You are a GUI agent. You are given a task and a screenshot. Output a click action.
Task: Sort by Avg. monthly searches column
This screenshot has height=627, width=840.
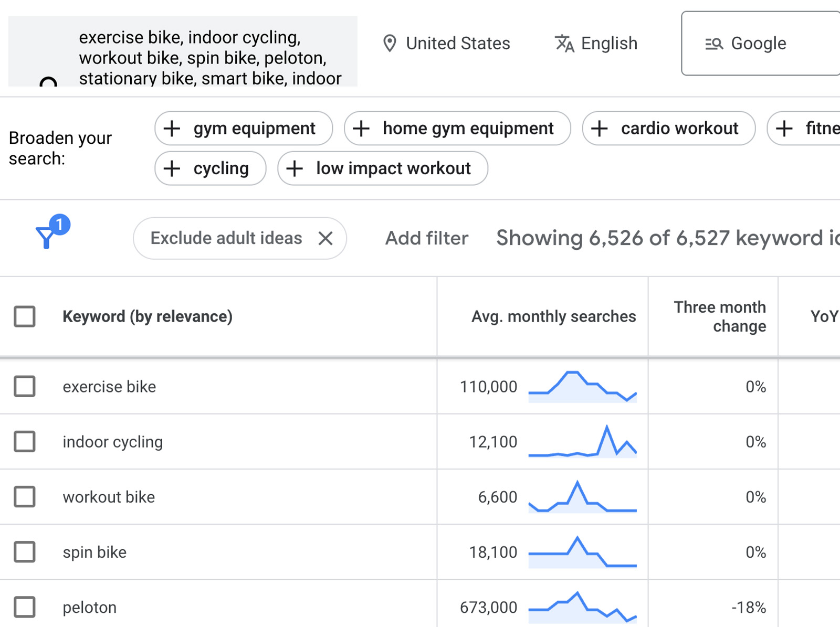point(553,316)
